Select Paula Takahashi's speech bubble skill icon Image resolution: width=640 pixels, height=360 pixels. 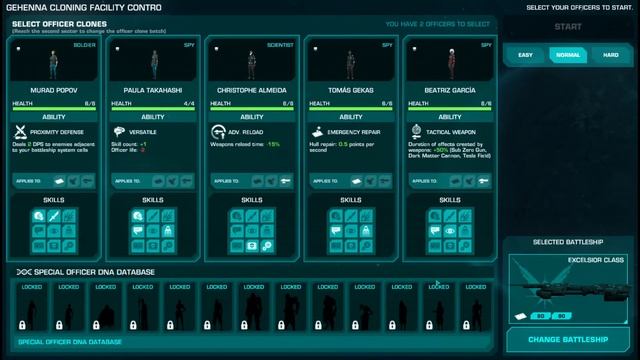click(138, 231)
